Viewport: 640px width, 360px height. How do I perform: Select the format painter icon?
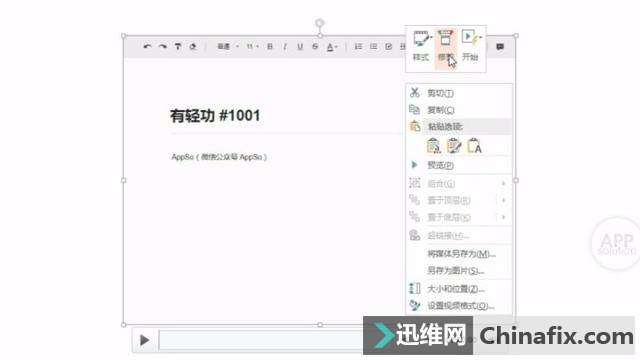pos(178,47)
